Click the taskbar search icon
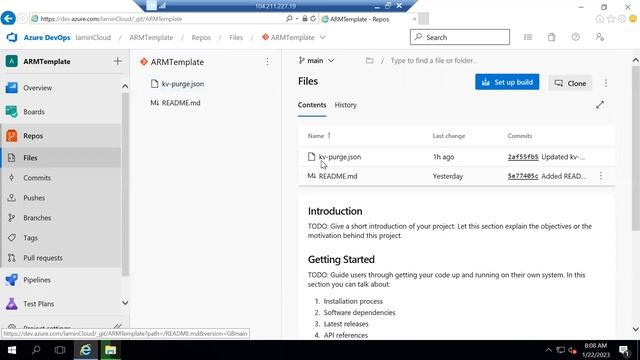The image size is (640, 360). click(36, 350)
